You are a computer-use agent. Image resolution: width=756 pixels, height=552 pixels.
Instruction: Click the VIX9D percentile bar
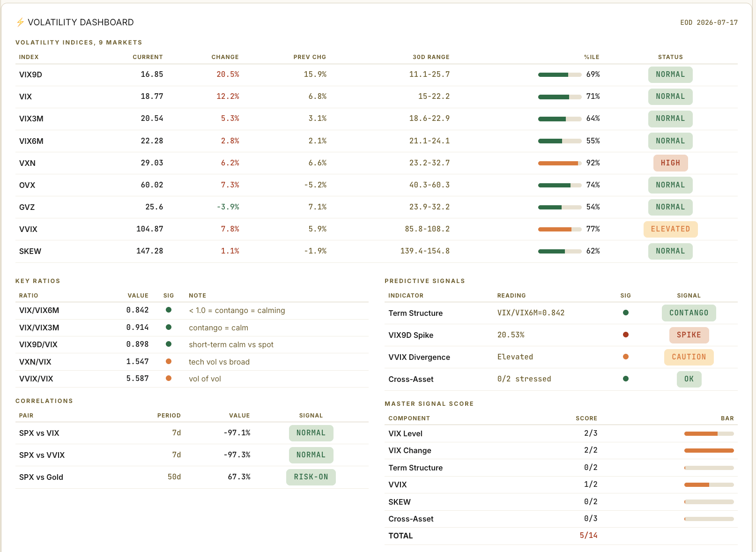pyautogui.click(x=560, y=75)
